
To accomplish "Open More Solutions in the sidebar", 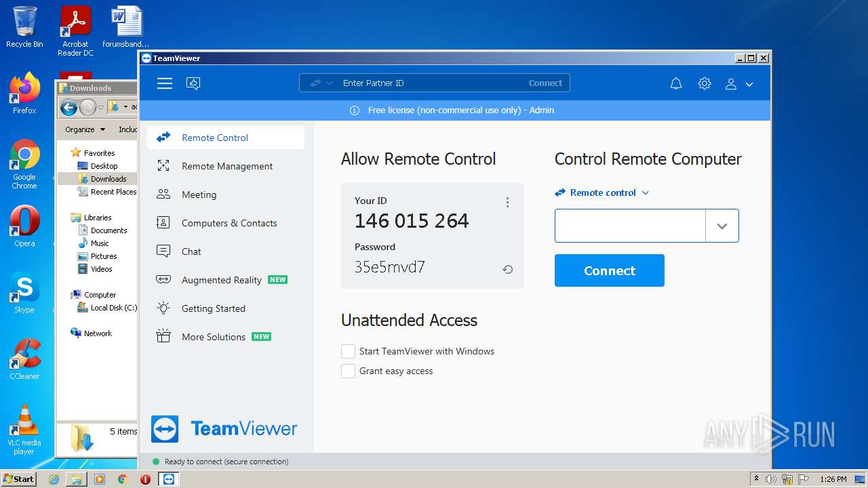I will click(x=226, y=337).
